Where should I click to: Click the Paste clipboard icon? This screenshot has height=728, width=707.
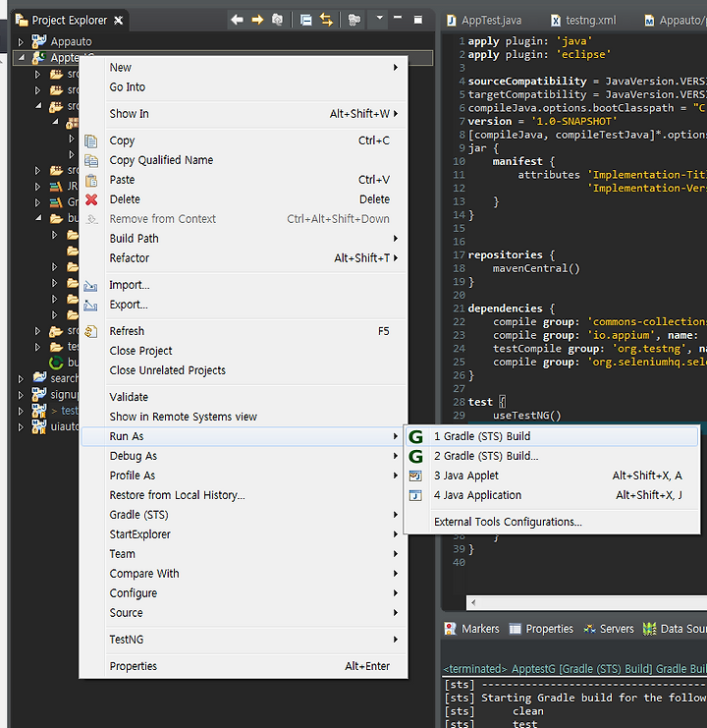[91, 180]
